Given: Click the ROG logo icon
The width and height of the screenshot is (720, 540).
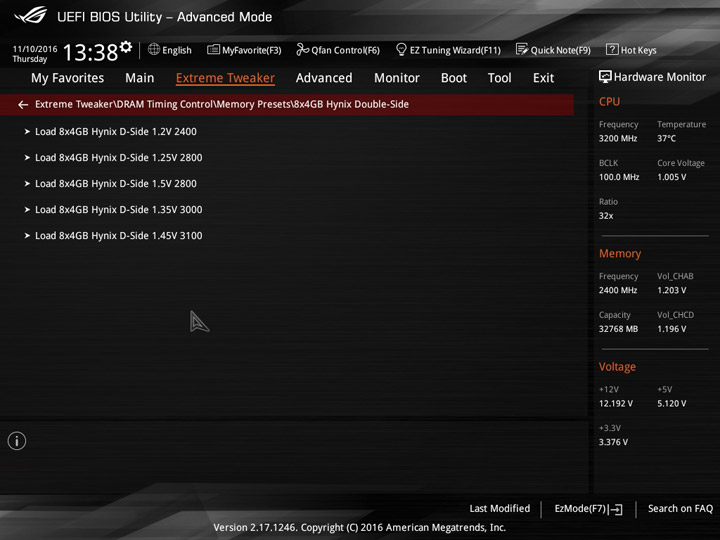Looking at the screenshot, I should (30, 15).
